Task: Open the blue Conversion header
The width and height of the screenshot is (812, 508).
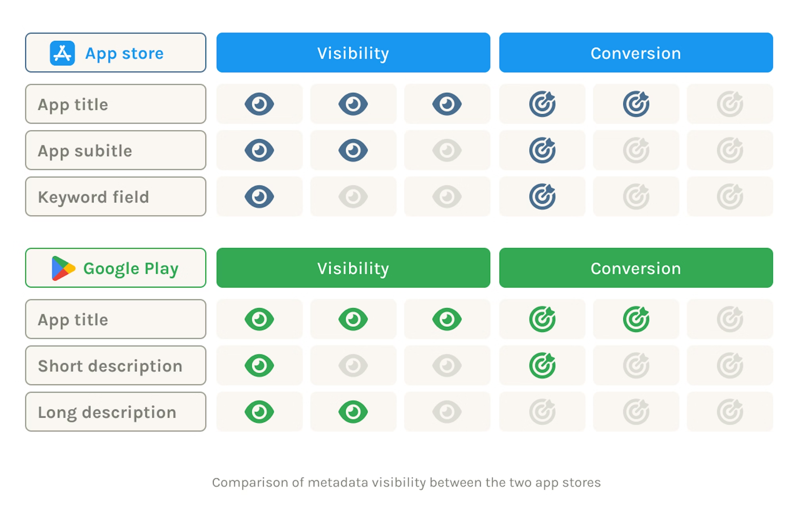Action: coord(636,53)
